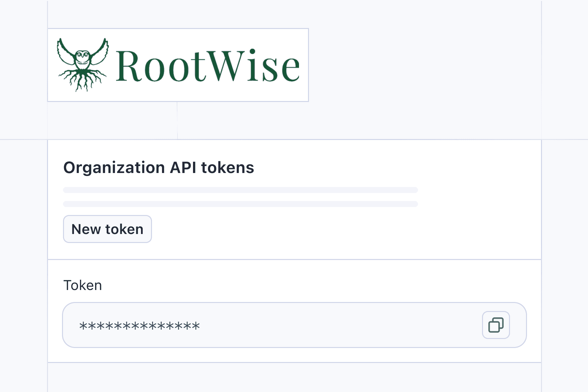Click the word API in the heading

tap(183, 167)
